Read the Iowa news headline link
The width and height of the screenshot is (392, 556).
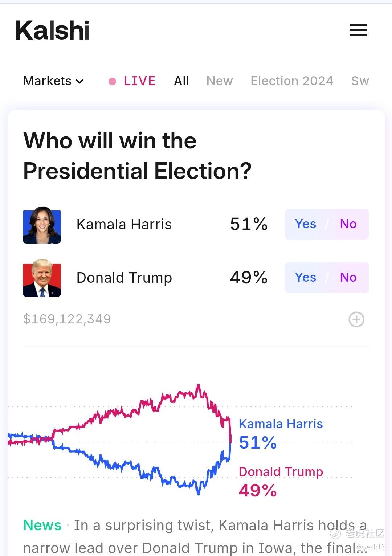click(195, 536)
